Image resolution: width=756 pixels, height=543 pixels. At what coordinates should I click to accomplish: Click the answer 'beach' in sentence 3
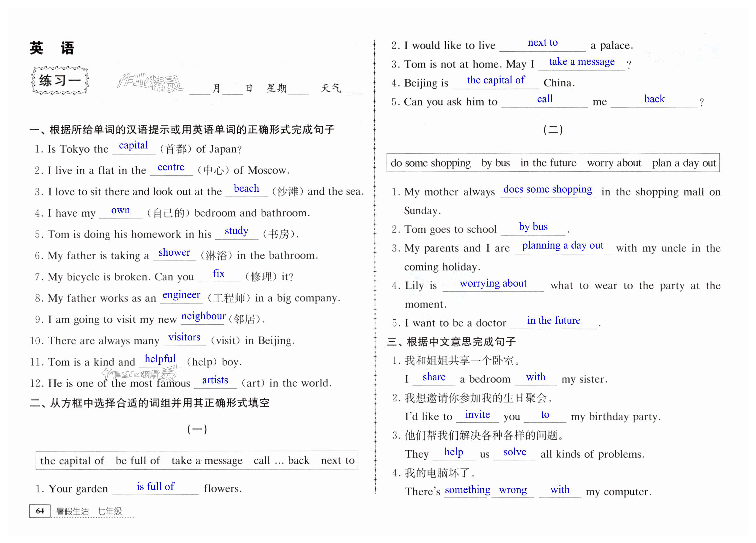click(246, 188)
